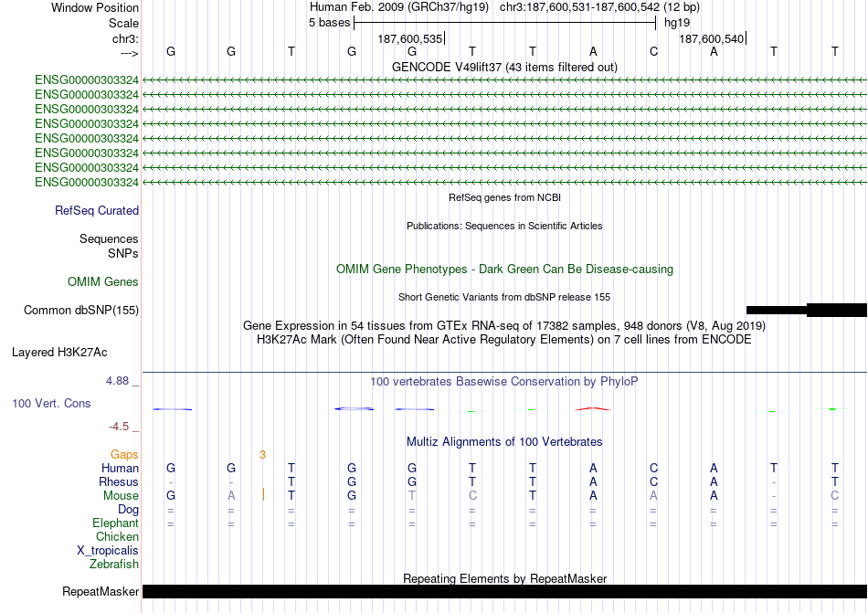
Task: Click the 187,600,540 ruler coordinate
Action: click(712, 38)
